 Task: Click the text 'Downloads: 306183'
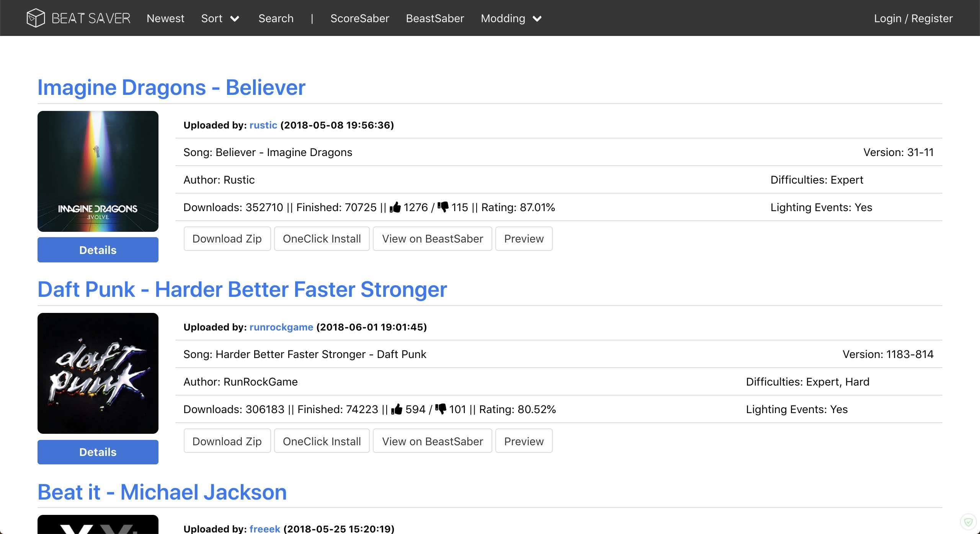(234, 409)
